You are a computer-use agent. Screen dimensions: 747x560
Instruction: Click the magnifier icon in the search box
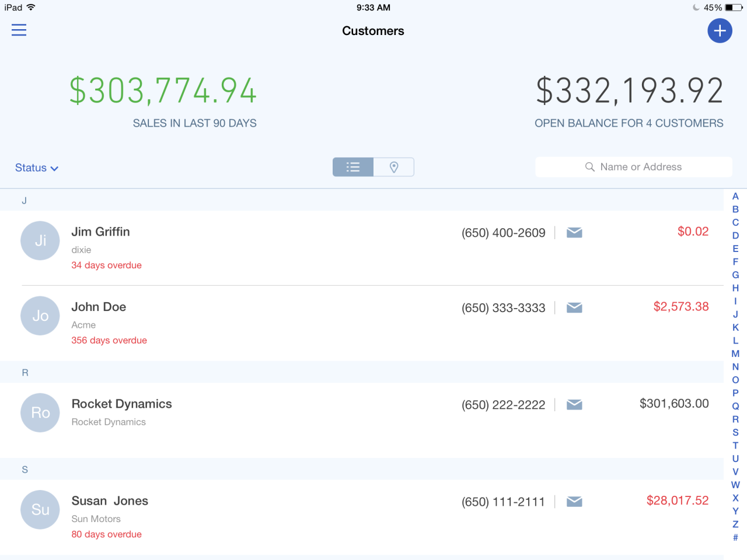coord(589,167)
